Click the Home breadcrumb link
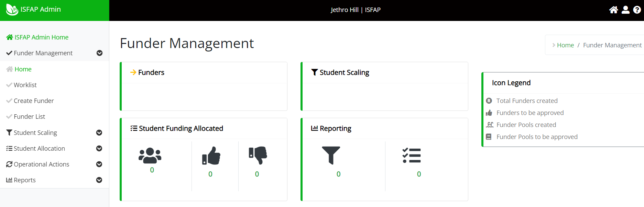644x207 pixels. (565, 45)
